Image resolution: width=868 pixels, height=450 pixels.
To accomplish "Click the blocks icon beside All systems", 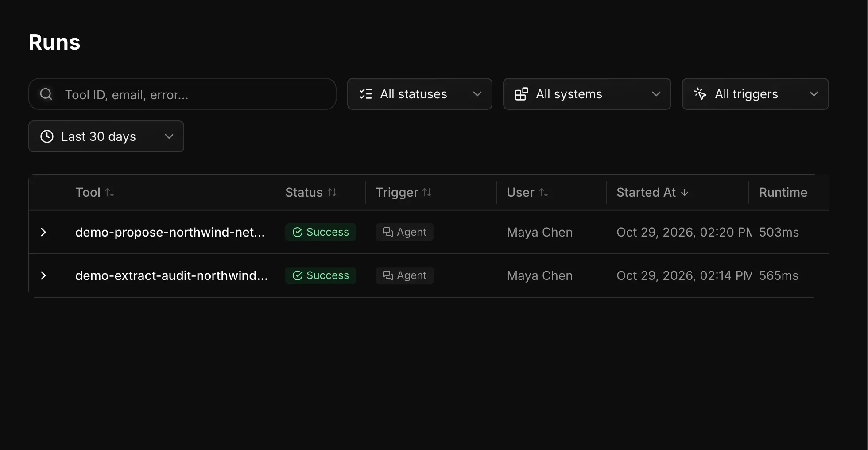I will (522, 94).
